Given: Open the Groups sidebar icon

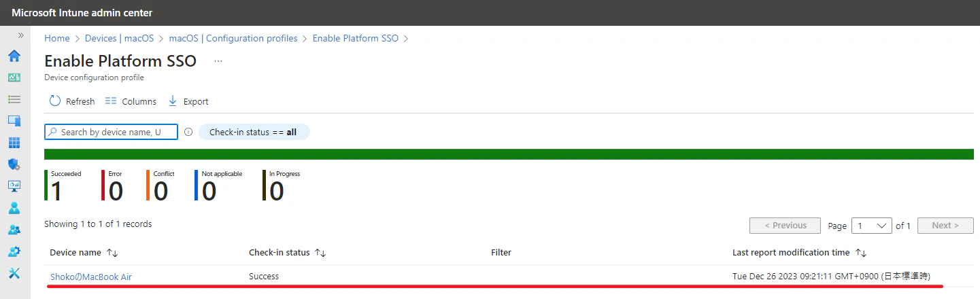Looking at the screenshot, I should coord(14,230).
